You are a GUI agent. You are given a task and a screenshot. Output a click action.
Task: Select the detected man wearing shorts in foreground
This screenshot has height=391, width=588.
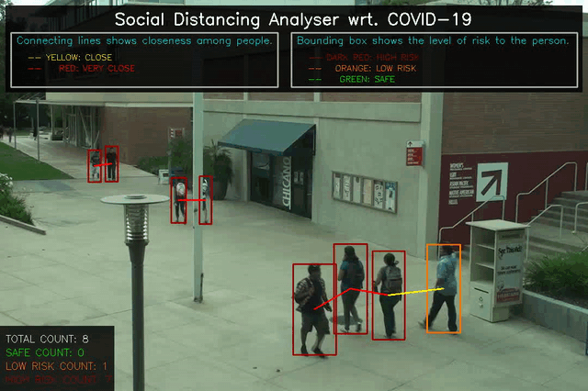pos(314,309)
